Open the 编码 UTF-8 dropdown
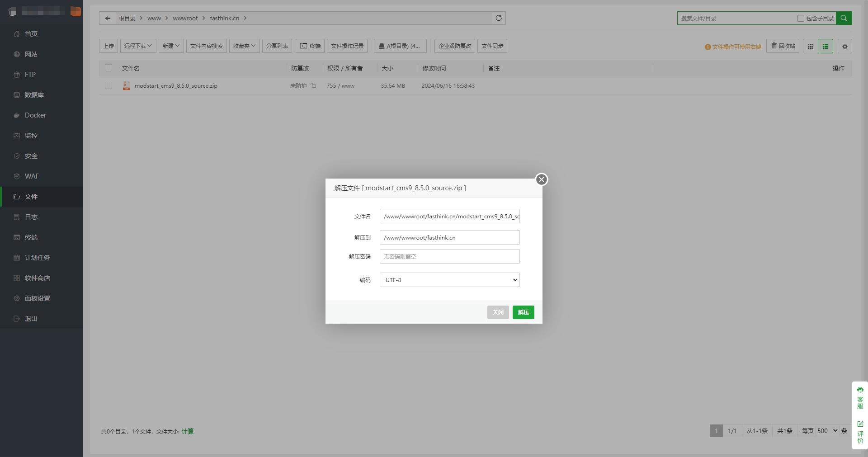The image size is (868, 457). tap(450, 280)
